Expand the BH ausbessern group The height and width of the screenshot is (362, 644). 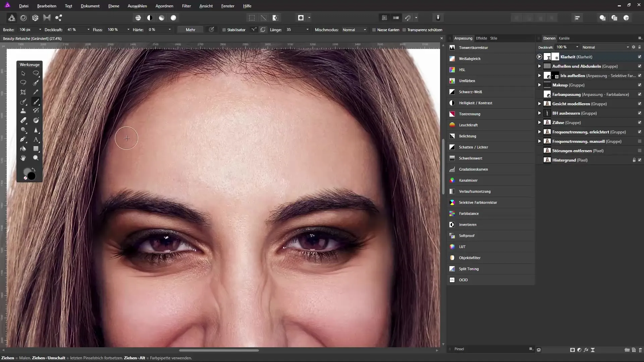tap(539, 113)
